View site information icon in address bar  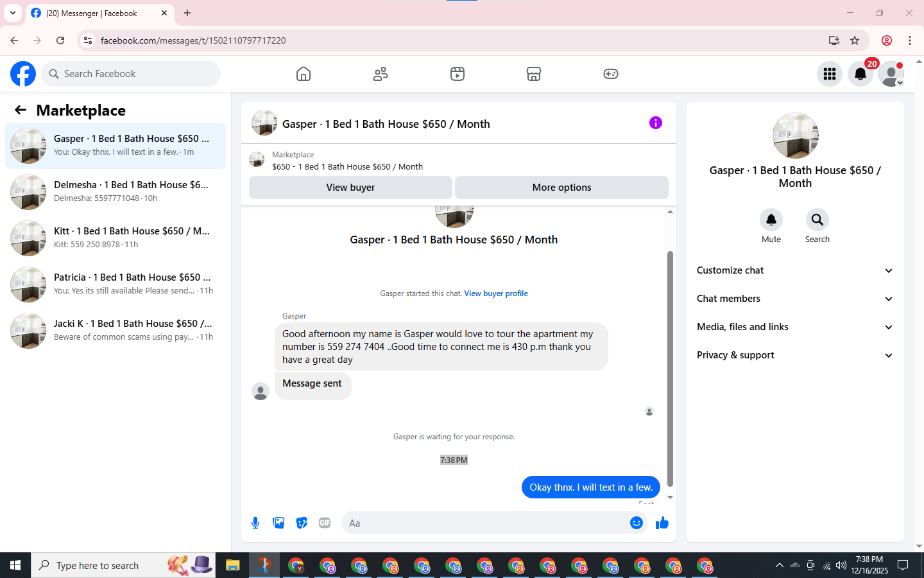(x=88, y=40)
